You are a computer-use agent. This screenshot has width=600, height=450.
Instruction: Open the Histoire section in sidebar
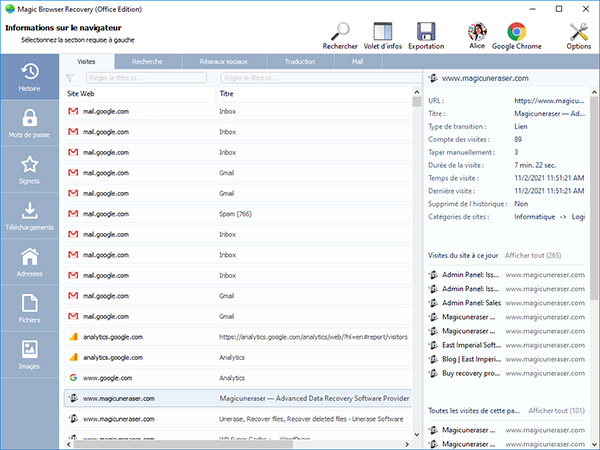click(29, 77)
